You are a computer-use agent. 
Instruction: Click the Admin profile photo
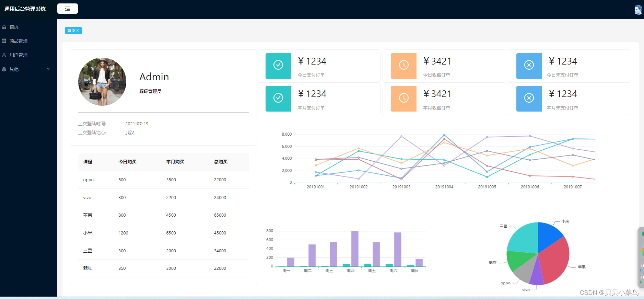[102, 82]
